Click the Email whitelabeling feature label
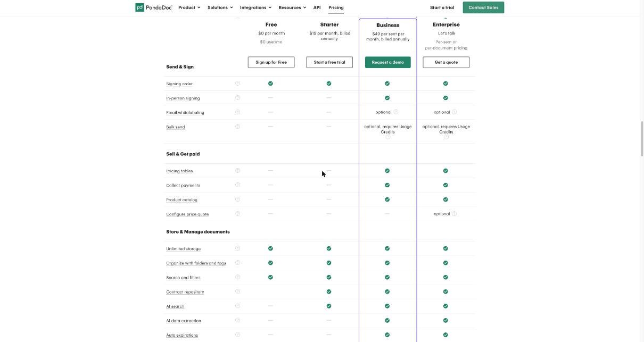 (185, 112)
